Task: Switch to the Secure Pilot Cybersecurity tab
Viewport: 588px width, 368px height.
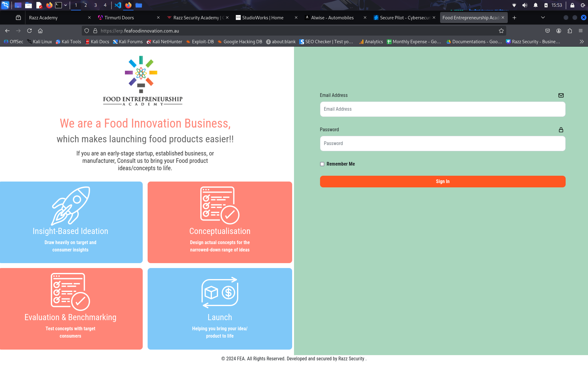Action: [x=401, y=18]
